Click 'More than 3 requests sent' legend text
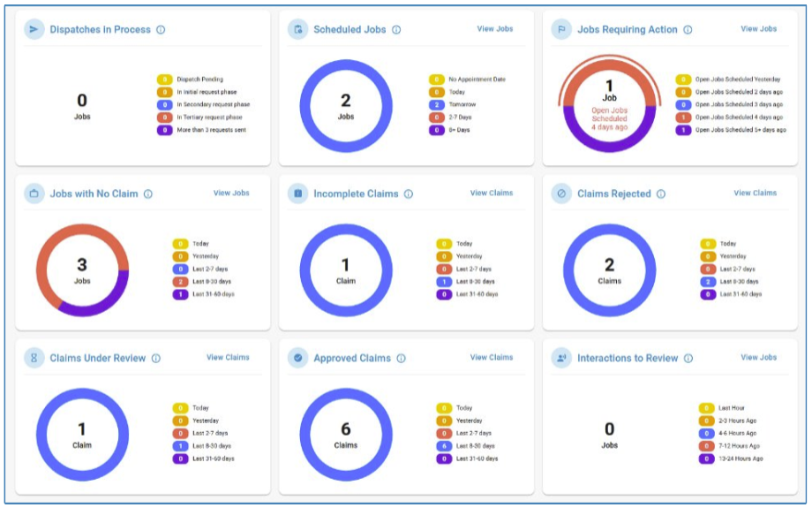812x508 pixels. pyautogui.click(x=211, y=130)
